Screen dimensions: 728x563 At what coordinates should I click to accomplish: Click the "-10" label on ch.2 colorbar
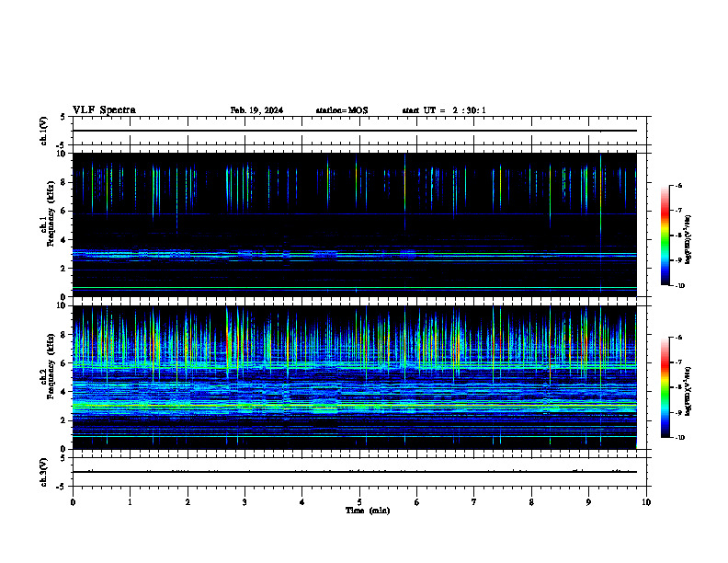point(679,437)
